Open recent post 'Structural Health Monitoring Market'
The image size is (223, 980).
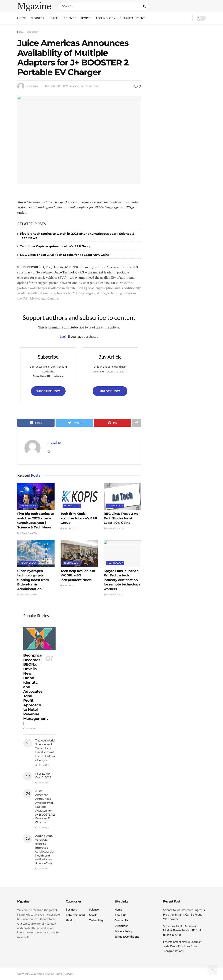pyautogui.click(x=182, y=930)
